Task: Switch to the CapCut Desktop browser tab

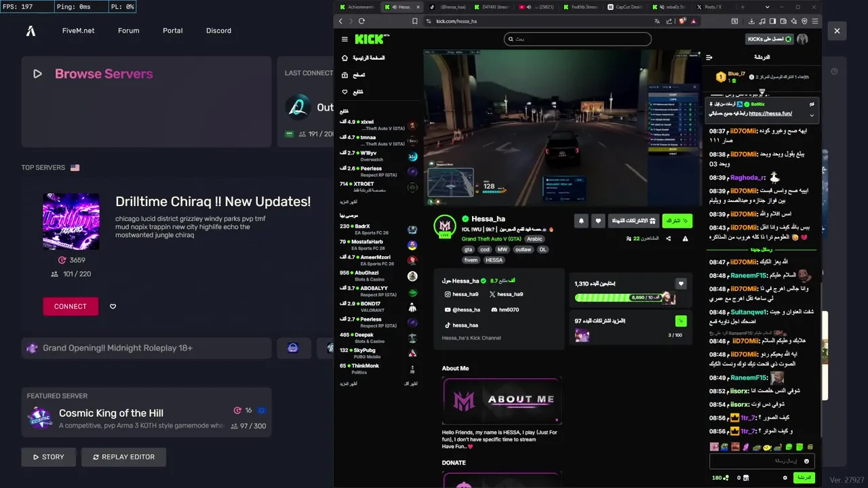Action: pyautogui.click(x=625, y=7)
